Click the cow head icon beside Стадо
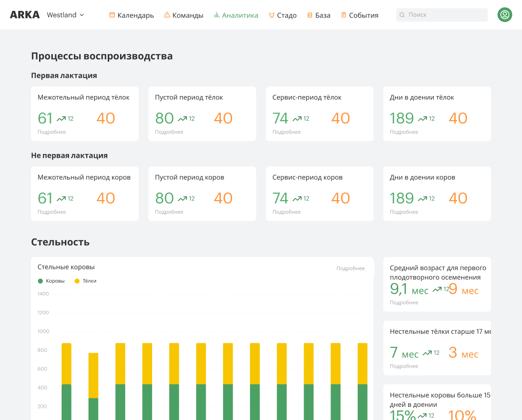This screenshot has height=420, width=522. [x=272, y=15]
